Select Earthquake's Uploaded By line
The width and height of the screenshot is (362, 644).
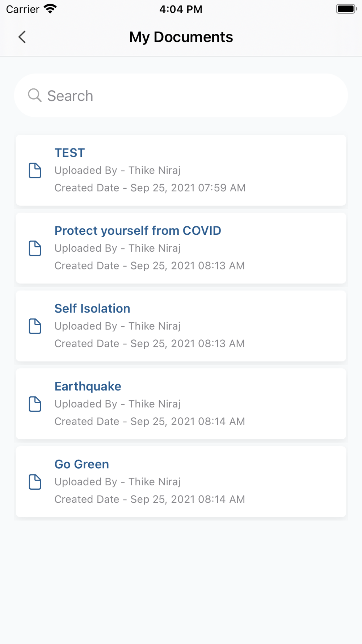click(x=117, y=404)
